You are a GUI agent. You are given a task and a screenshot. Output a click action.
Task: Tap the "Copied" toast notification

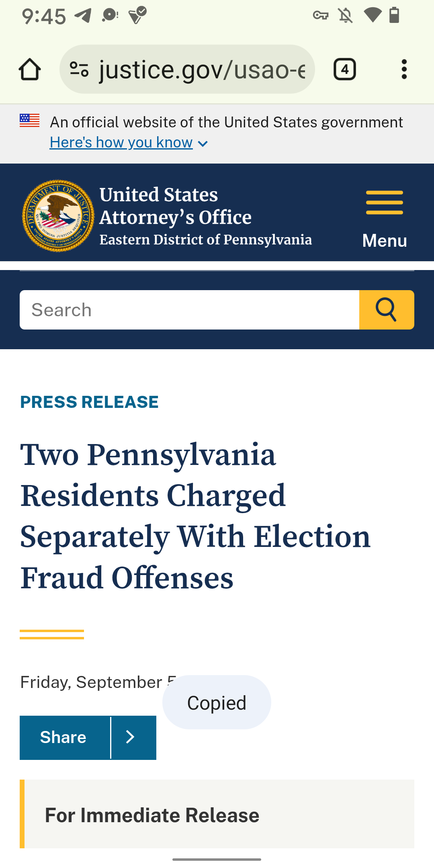(x=217, y=702)
